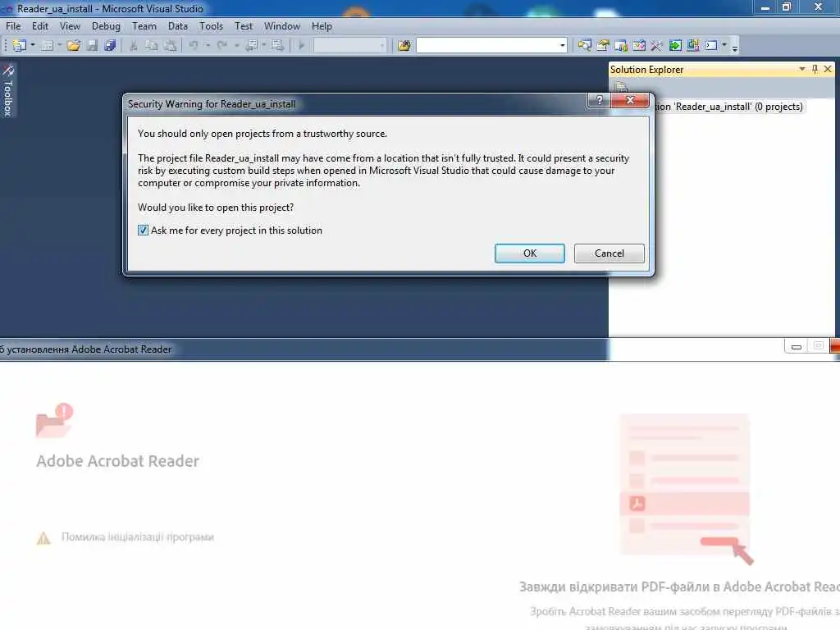Viewport: 840px width, 630px height.
Task: Open the Start Page toolbar icon
Action: click(x=638, y=46)
